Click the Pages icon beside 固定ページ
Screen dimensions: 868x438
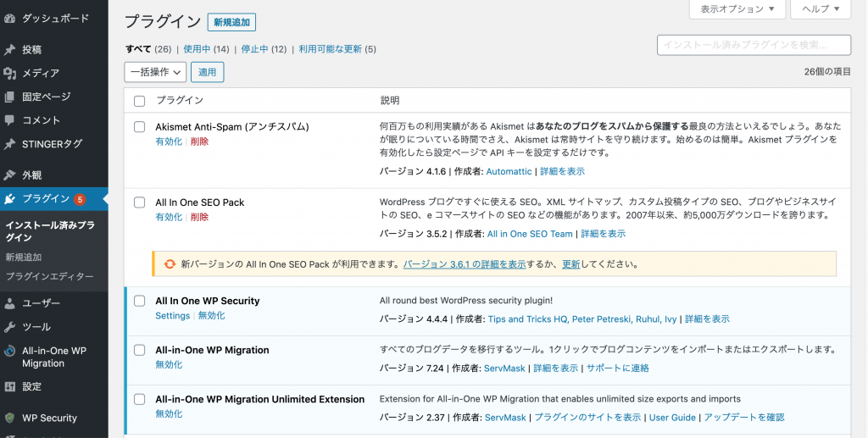point(9,97)
